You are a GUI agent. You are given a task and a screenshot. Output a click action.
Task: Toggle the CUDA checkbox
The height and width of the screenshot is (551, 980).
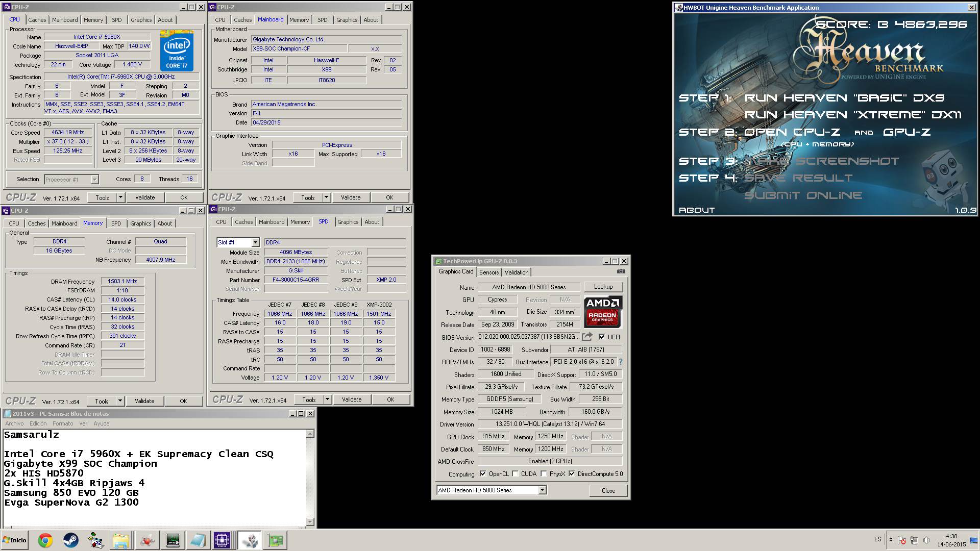coord(515,474)
